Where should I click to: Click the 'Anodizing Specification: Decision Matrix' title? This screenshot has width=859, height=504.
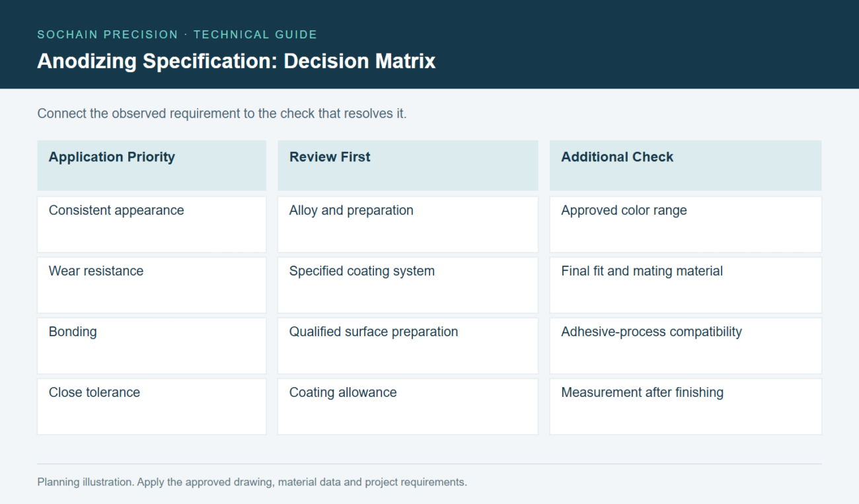pos(237,61)
